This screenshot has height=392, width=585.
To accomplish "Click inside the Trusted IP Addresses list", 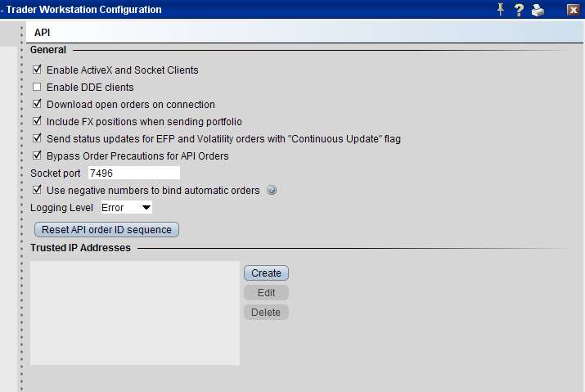I will pos(134,313).
